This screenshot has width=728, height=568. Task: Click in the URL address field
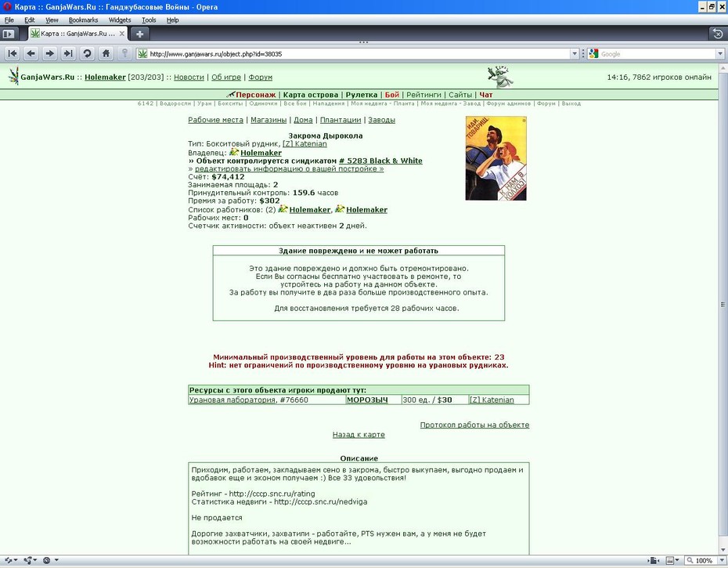point(358,54)
